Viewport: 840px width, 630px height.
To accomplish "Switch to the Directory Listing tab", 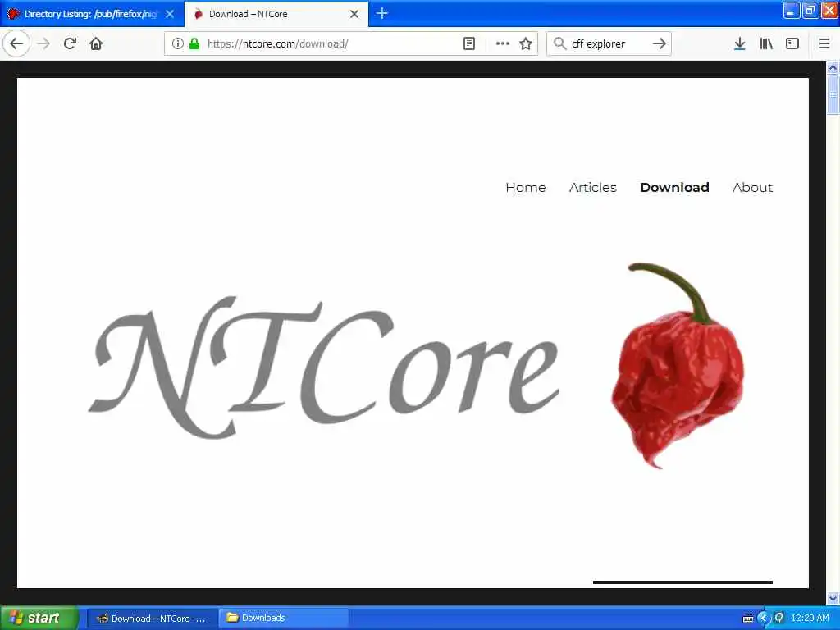I will coord(92,14).
